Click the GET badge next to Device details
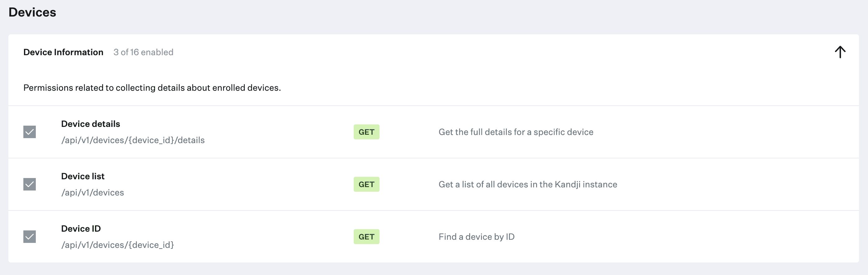Viewport: 868px width, 275px height. [366, 132]
